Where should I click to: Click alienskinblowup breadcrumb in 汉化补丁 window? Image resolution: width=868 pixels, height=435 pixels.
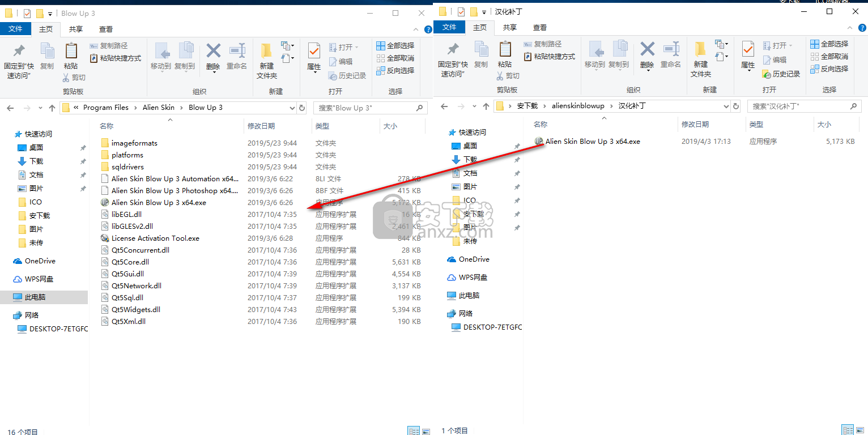tap(578, 106)
